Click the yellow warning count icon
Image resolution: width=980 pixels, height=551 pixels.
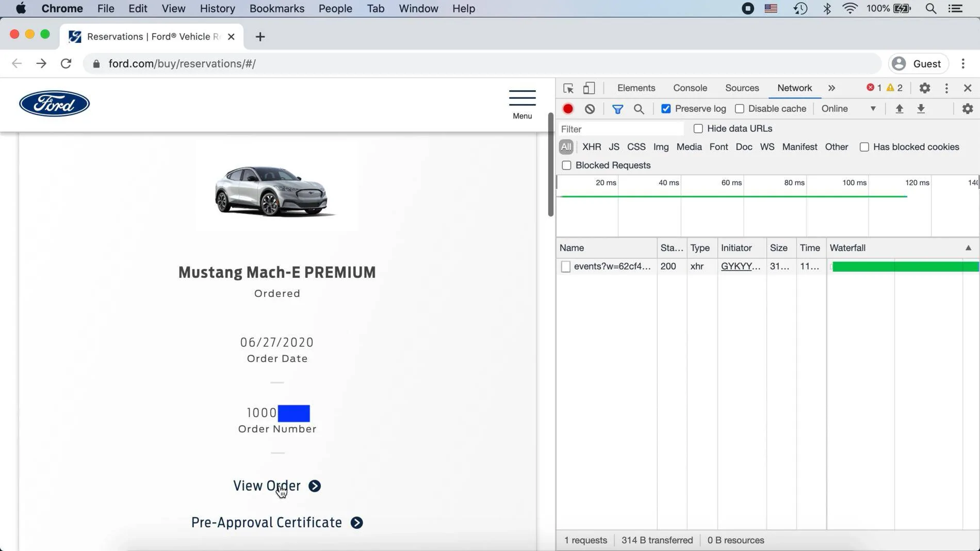(x=891, y=88)
